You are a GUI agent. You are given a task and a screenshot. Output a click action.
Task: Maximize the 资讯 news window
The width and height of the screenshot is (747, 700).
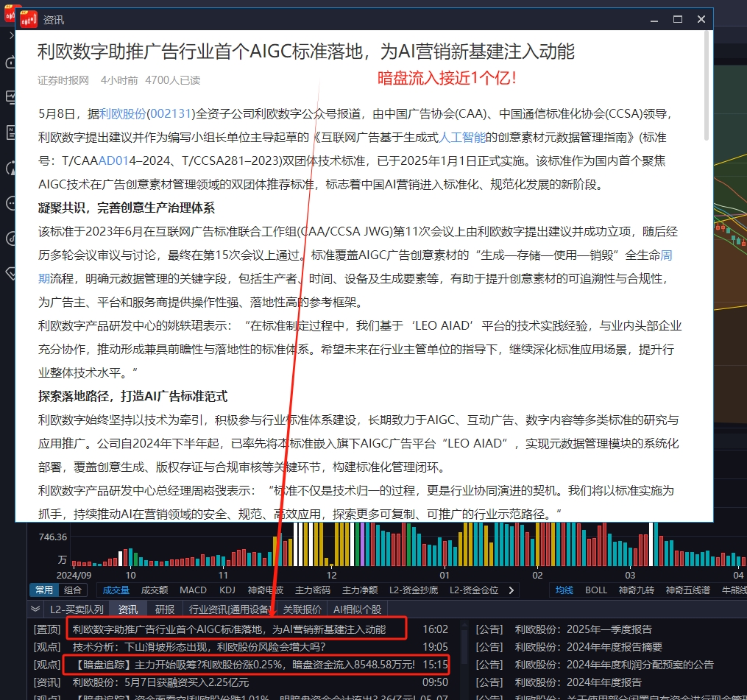(677, 19)
